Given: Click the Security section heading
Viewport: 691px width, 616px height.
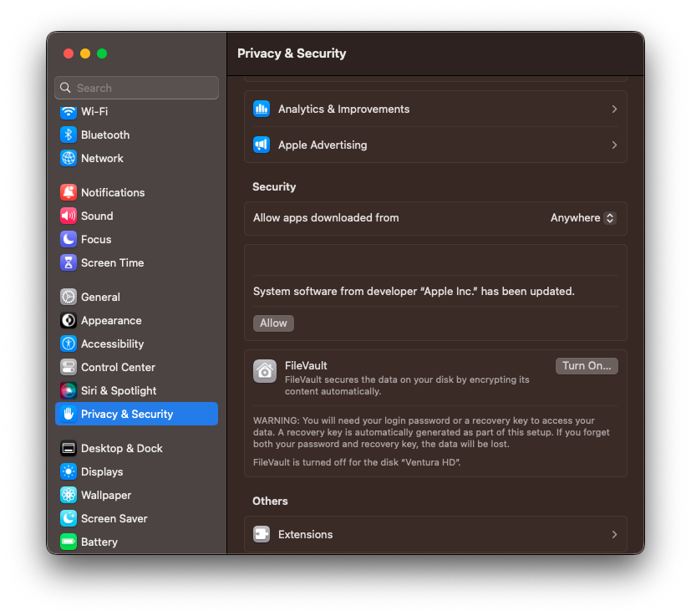Looking at the screenshot, I should (x=274, y=187).
